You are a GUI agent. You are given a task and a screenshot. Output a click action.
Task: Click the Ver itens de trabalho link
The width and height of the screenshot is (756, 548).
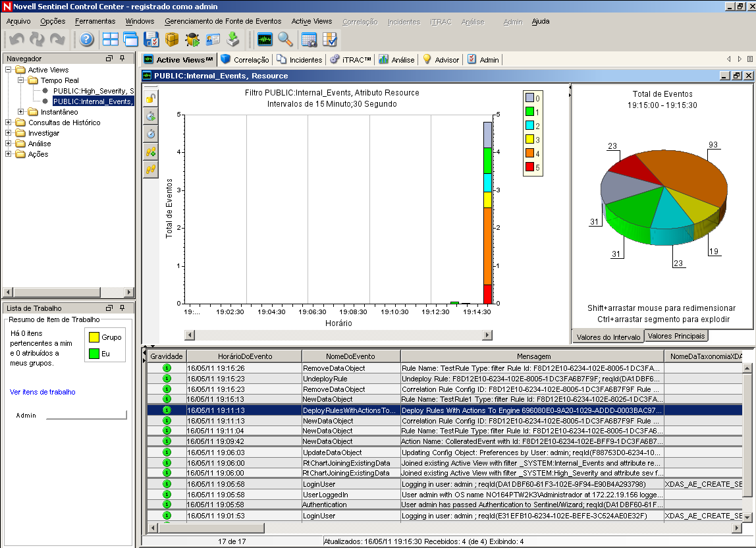tap(43, 392)
